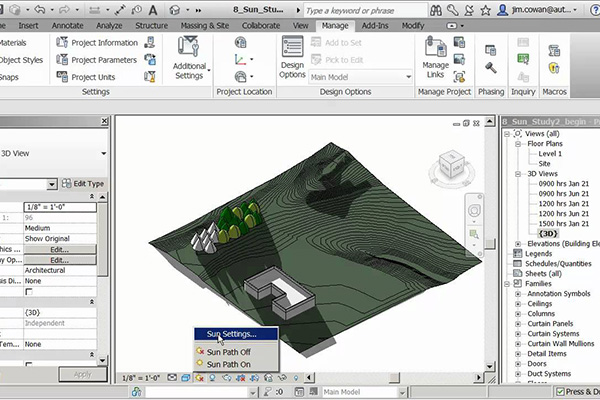Open Project Parameters
This screenshot has height=400, width=600.
[96, 60]
